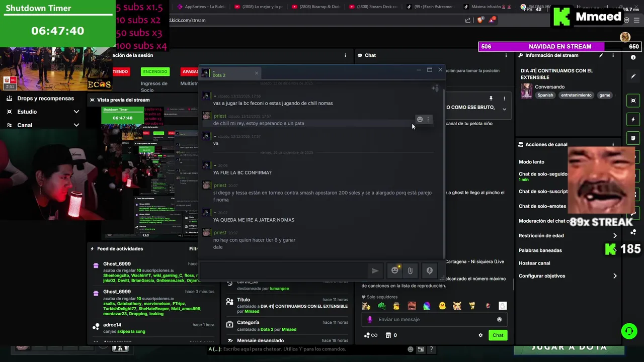Click the green Chat send button

click(498, 335)
